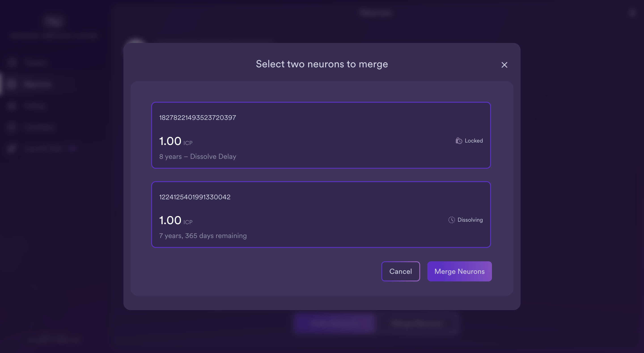
Task: Click the Dissolving status label
Action: [x=470, y=220]
